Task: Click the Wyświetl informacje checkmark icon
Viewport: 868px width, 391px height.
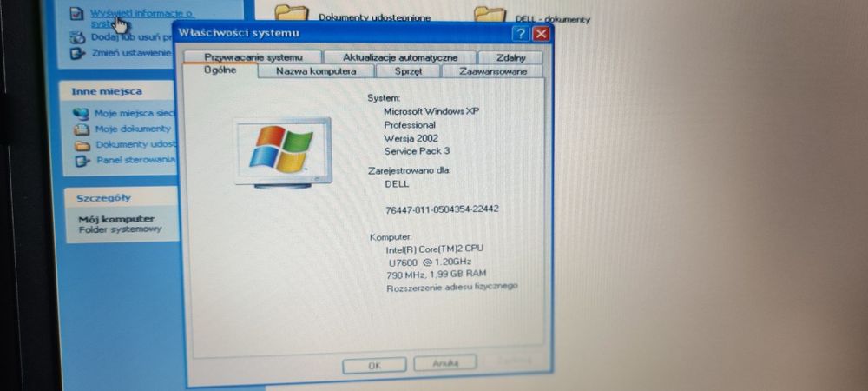Action: pos(77,14)
